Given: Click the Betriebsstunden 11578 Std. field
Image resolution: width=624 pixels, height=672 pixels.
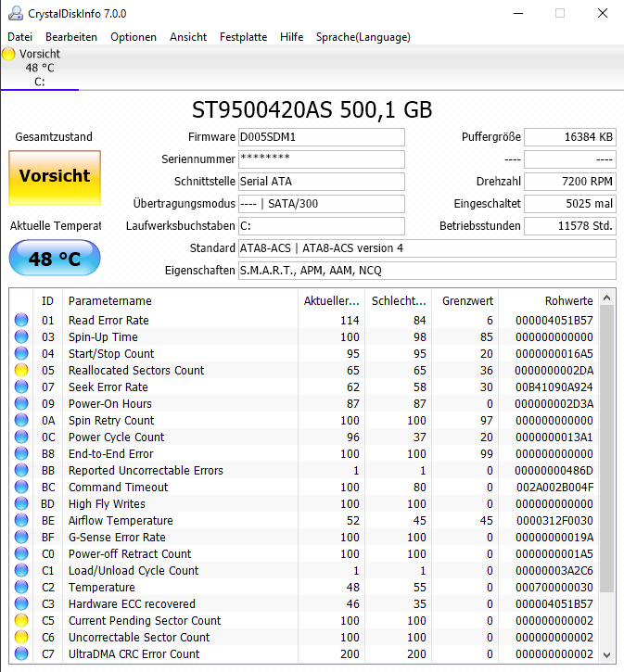Looking at the screenshot, I should click(570, 226).
